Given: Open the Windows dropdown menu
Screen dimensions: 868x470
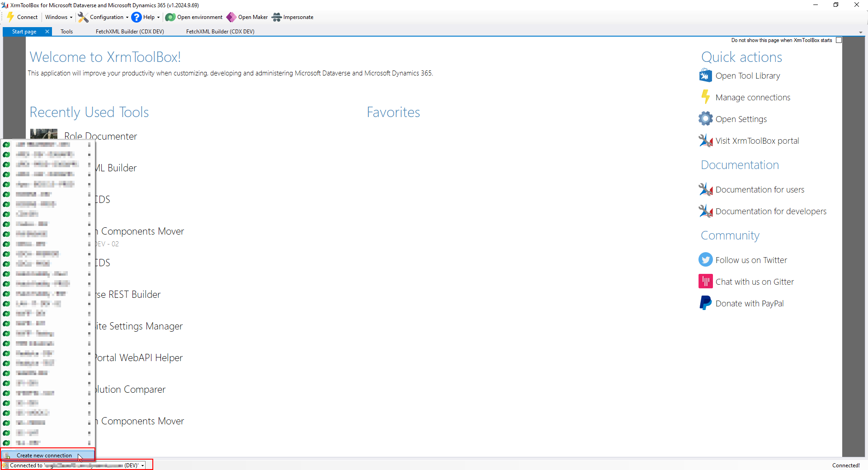Looking at the screenshot, I should 59,17.
